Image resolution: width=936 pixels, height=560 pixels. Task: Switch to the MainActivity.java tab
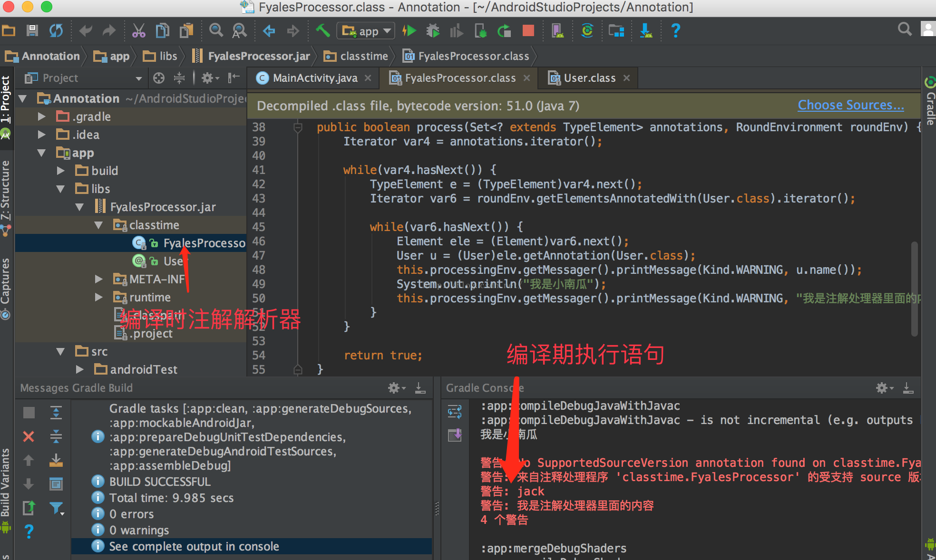(x=314, y=78)
